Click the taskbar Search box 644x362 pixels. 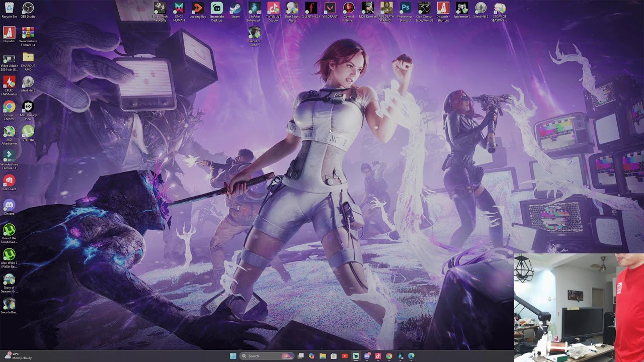(x=267, y=356)
